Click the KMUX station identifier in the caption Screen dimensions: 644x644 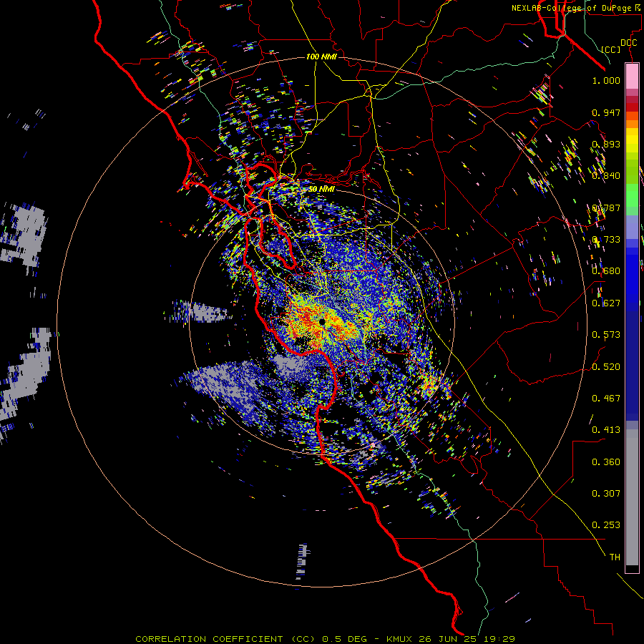tap(399, 639)
